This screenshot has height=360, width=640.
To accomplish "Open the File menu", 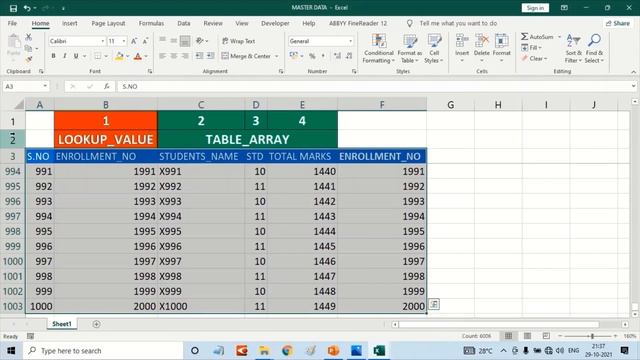I will point(13,23).
